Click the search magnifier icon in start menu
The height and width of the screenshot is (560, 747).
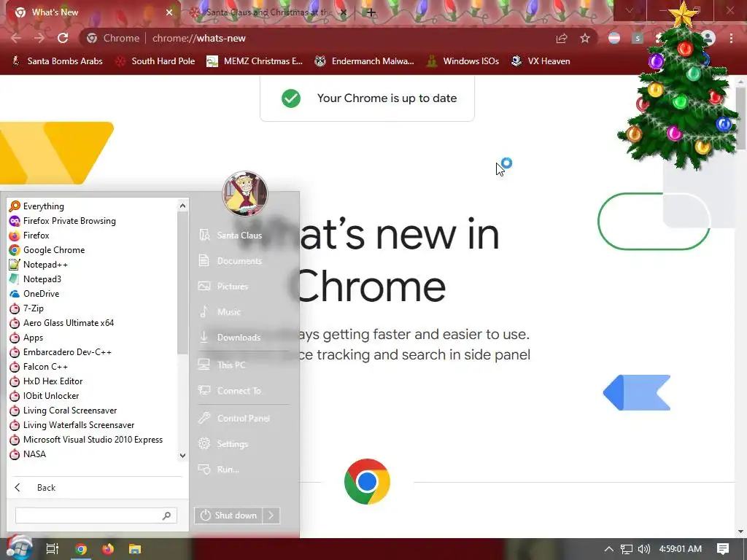coord(167,516)
